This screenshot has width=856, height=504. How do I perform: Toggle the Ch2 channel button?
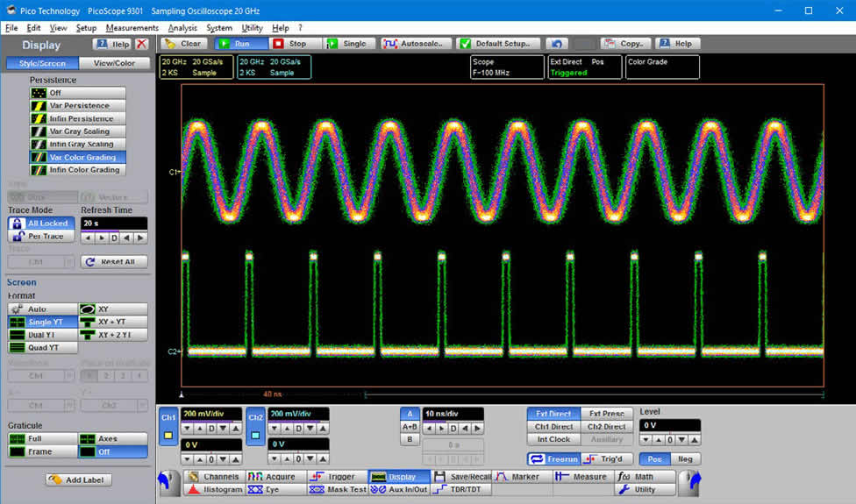coord(255,427)
